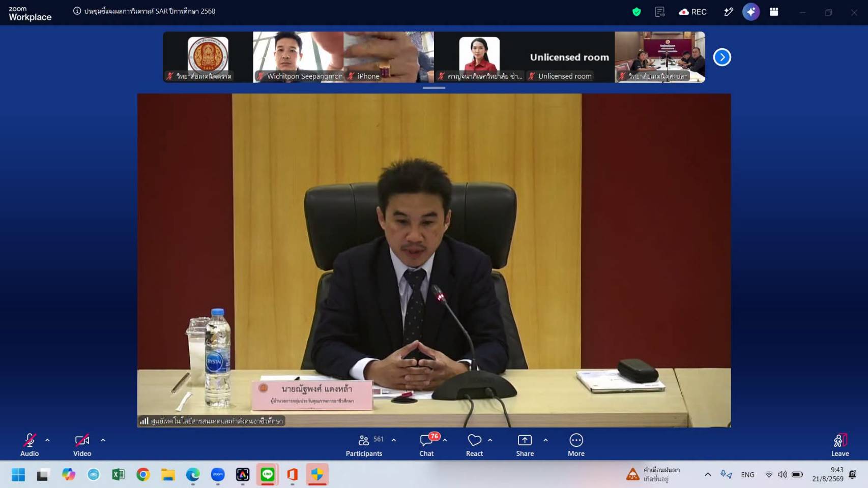The image size is (868, 488).
Task: Expand the audio options arrow
Action: [47, 440]
